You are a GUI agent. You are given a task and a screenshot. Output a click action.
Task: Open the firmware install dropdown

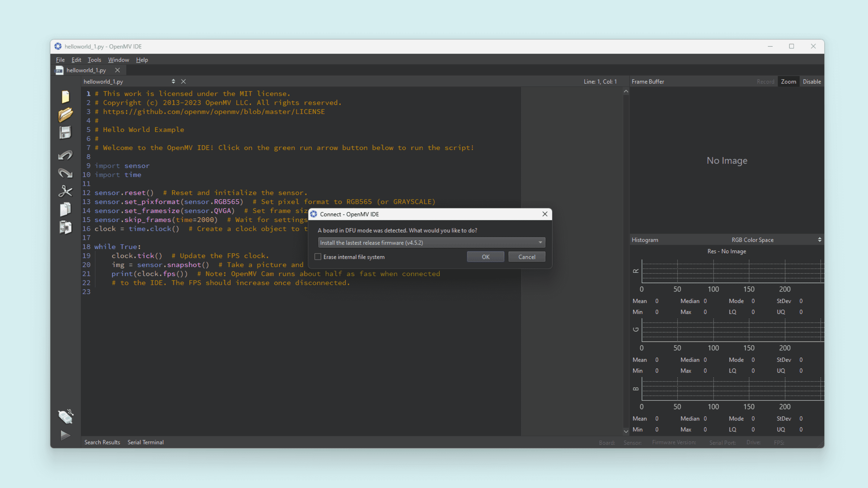[540, 242]
